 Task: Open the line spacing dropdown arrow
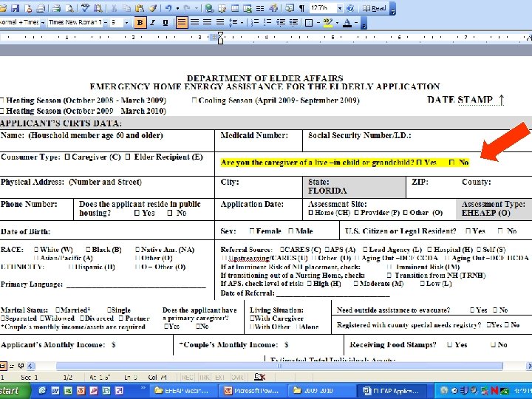coord(242,23)
